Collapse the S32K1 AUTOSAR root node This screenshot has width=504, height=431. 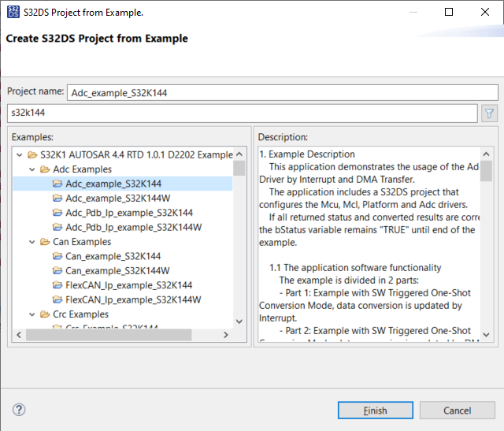19,154
